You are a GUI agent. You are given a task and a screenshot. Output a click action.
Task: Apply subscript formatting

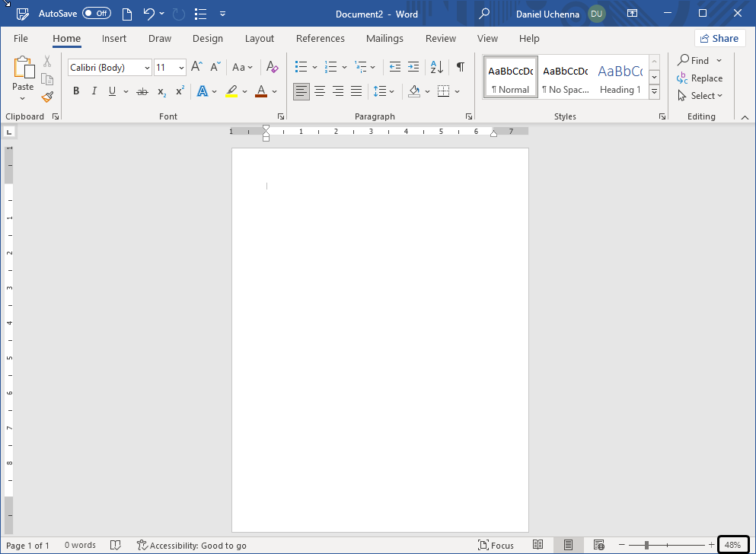[x=161, y=91]
